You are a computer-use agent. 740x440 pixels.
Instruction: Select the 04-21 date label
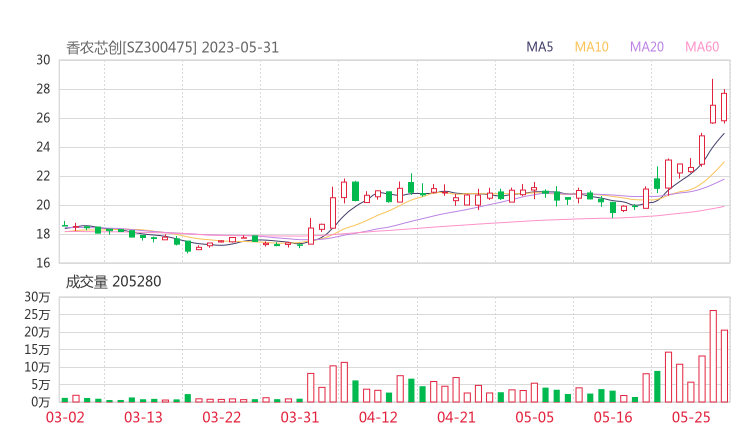456,417
